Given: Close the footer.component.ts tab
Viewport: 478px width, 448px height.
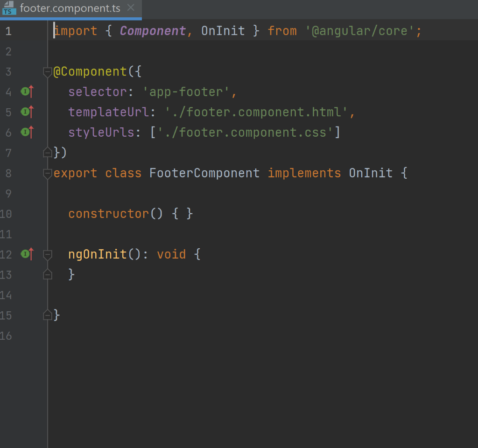Looking at the screenshot, I should (x=131, y=8).
